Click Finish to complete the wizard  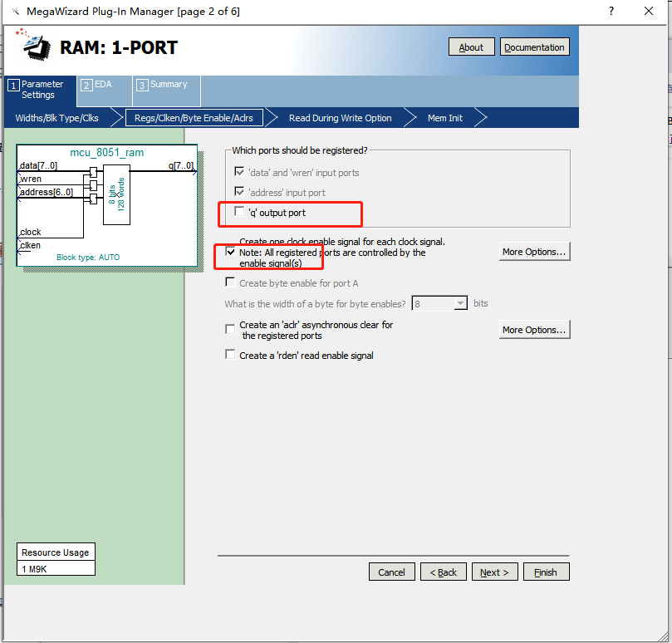point(546,572)
